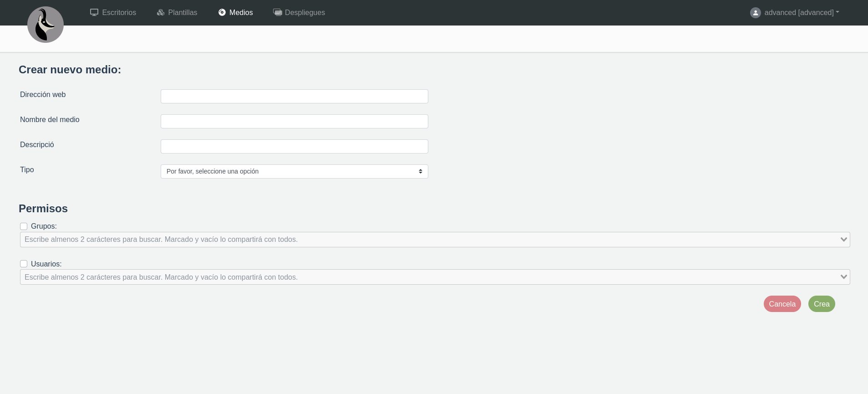Enable the Grupos checkbox
Image resolution: width=868 pixels, height=394 pixels.
point(24,226)
